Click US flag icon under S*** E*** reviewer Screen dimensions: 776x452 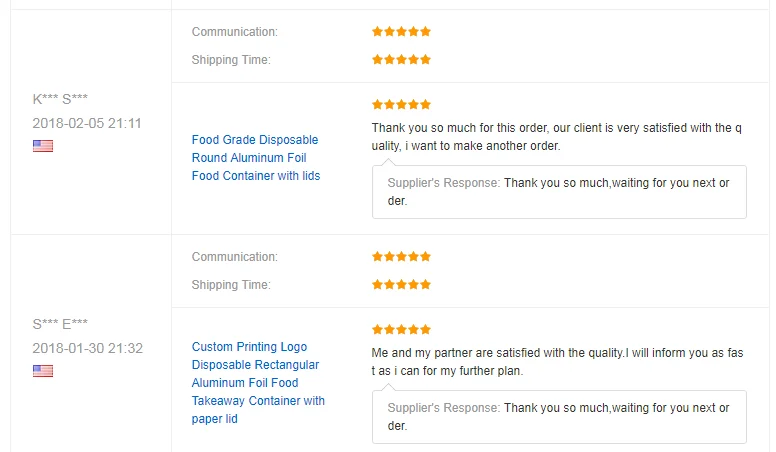[x=42, y=371]
